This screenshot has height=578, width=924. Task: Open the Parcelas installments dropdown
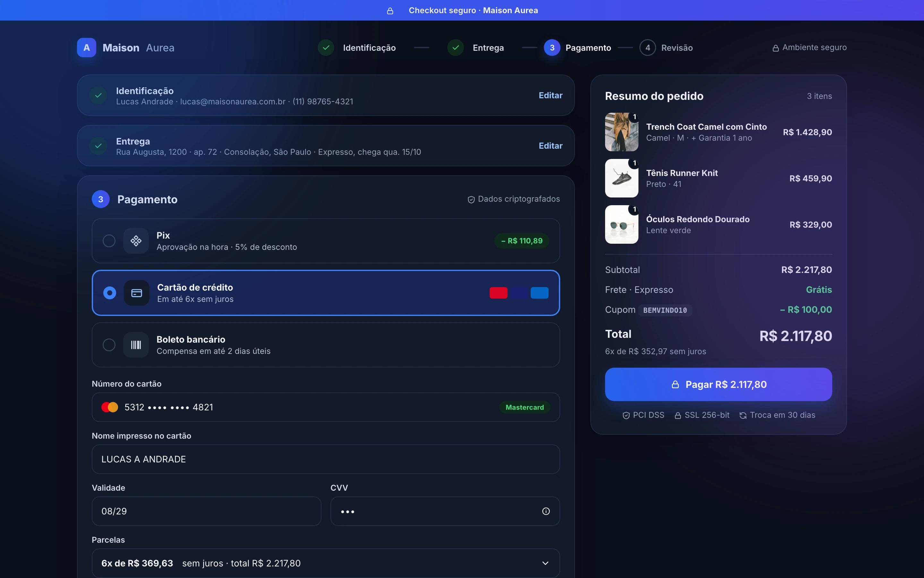point(326,563)
